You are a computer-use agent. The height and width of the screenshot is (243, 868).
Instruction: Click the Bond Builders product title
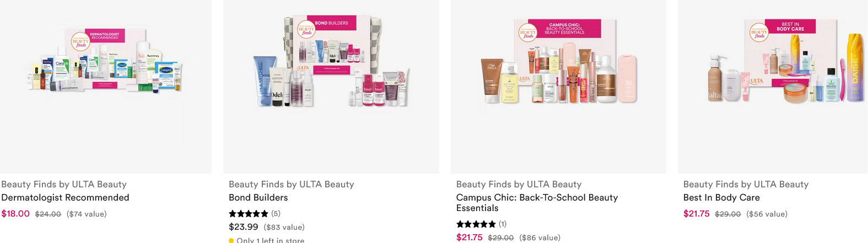click(x=258, y=197)
